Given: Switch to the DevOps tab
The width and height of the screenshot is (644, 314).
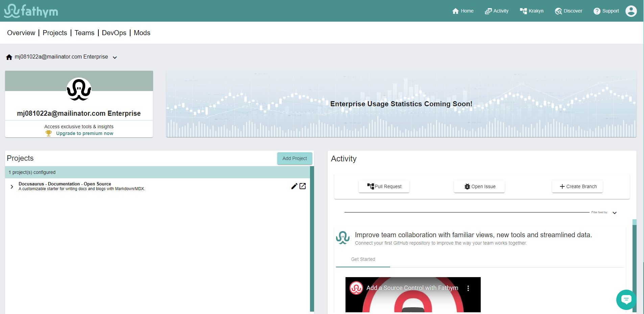Looking at the screenshot, I should 114,33.
